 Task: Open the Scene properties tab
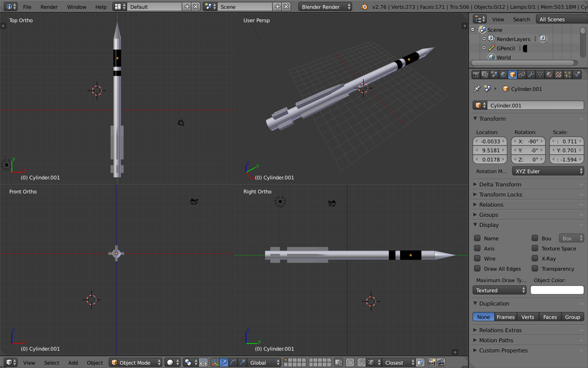(494, 75)
